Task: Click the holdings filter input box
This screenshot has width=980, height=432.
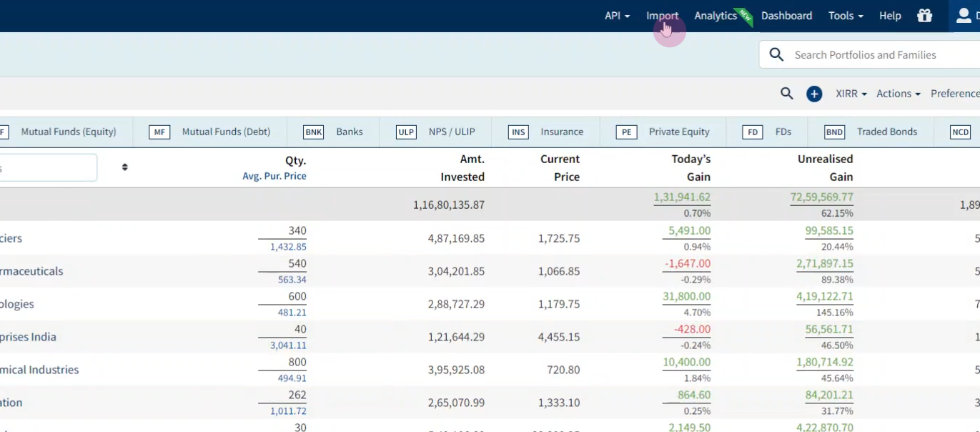Action: point(47,167)
